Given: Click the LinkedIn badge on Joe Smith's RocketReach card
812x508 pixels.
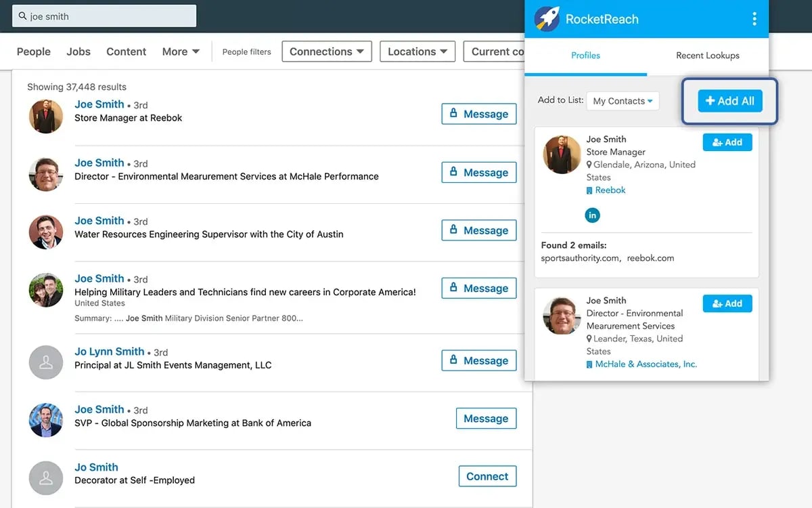Looking at the screenshot, I should (x=592, y=215).
